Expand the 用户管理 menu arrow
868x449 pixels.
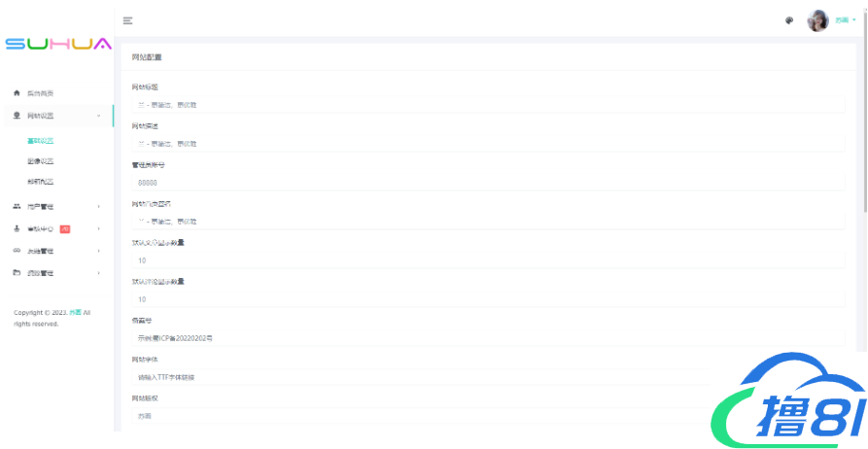pos(99,207)
